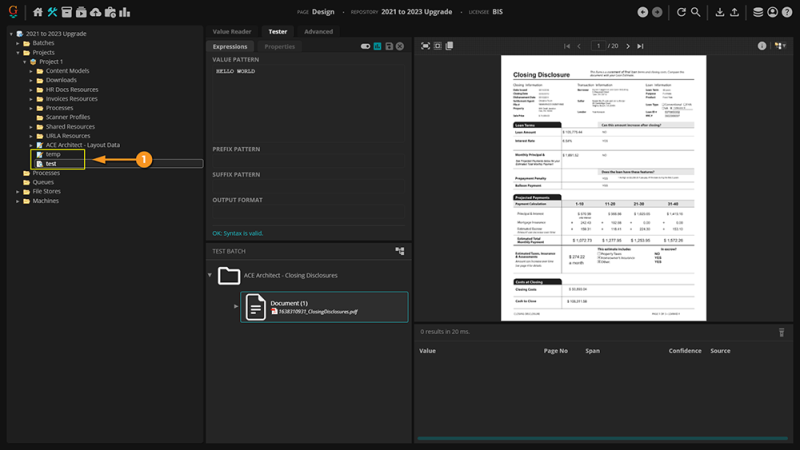Expand the Downloads folder
The height and width of the screenshot is (450, 800).
31,80
